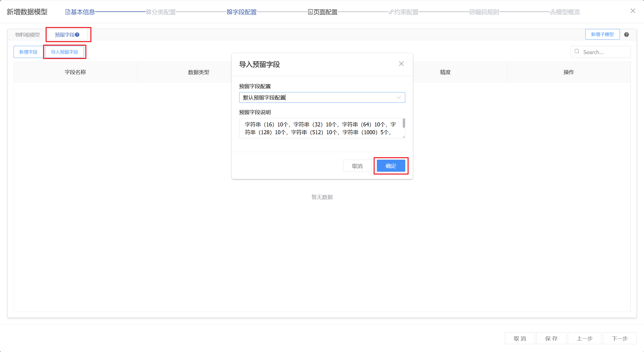The width and height of the screenshot is (644, 352).
Task: Click the 预留字段说明 textarea scrollbar
Action: coord(404,123)
